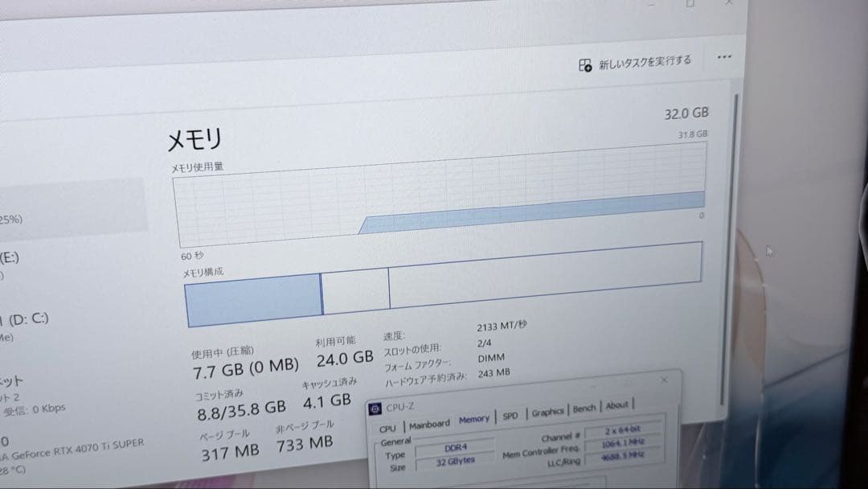
Task: Open the SPD tab in CPU-Z
Action: click(509, 416)
